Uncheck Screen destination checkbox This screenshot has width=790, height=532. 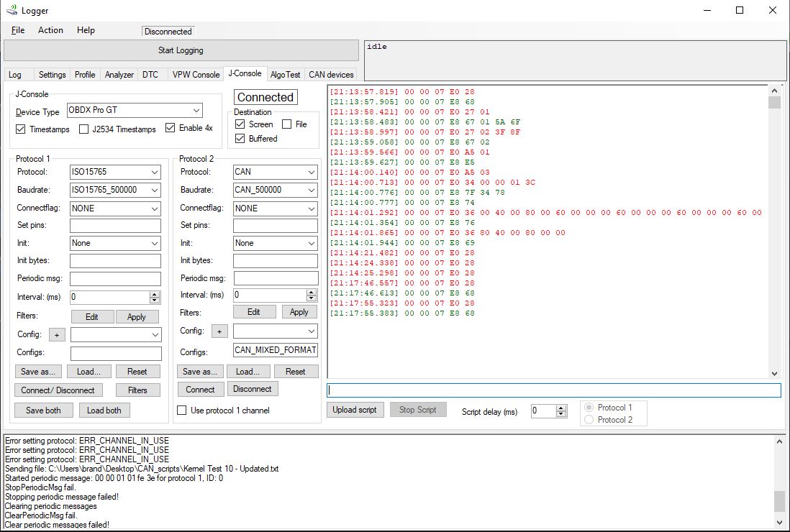point(240,124)
